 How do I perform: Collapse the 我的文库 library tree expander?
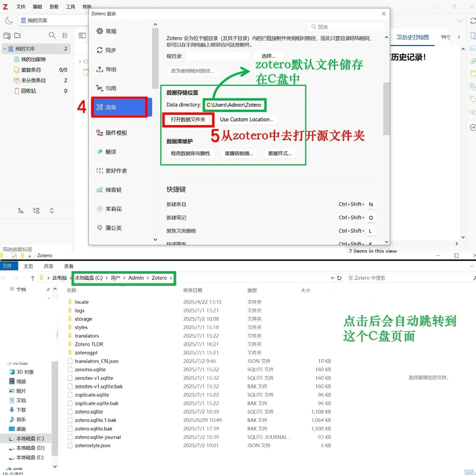(x=5, y=47)
